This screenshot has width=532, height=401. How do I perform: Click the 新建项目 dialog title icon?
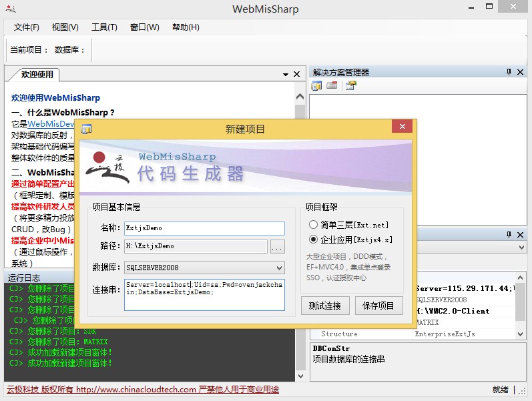click(86, 129)
